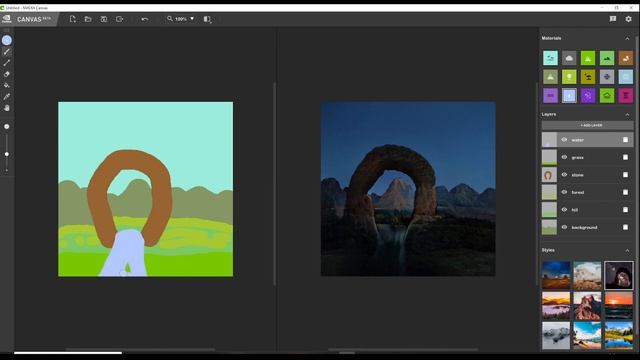640x360 pixels.
Task: Pick the gray cloud material
Action: point(569,58)
